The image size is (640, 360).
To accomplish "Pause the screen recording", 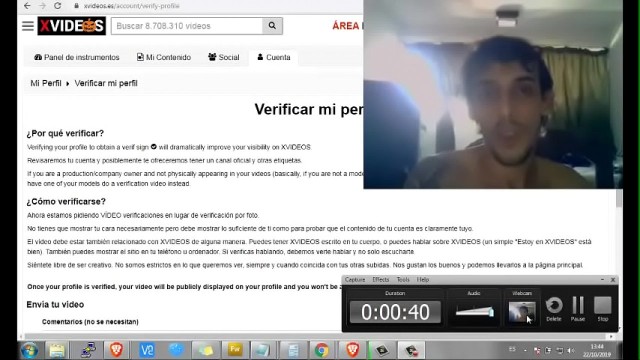I will click(578, 309).
